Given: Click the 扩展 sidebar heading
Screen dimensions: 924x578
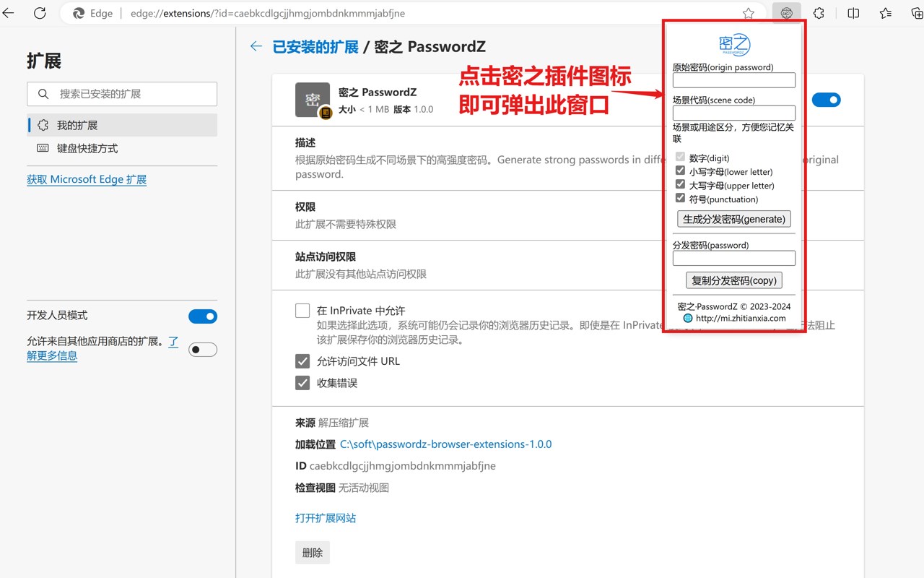Looking at the screenshot, I should tap(44, 61).
